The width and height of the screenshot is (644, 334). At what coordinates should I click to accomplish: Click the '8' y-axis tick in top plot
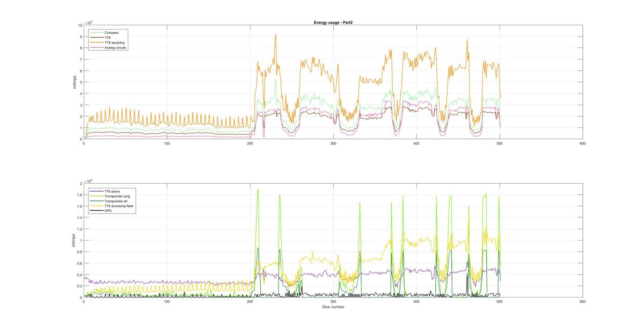81,48
